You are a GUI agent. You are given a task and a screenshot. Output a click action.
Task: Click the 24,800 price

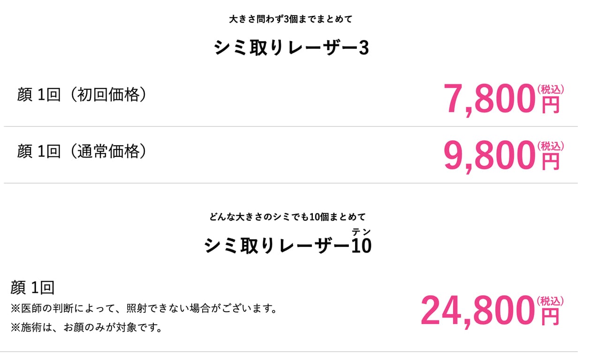point(477,311)
